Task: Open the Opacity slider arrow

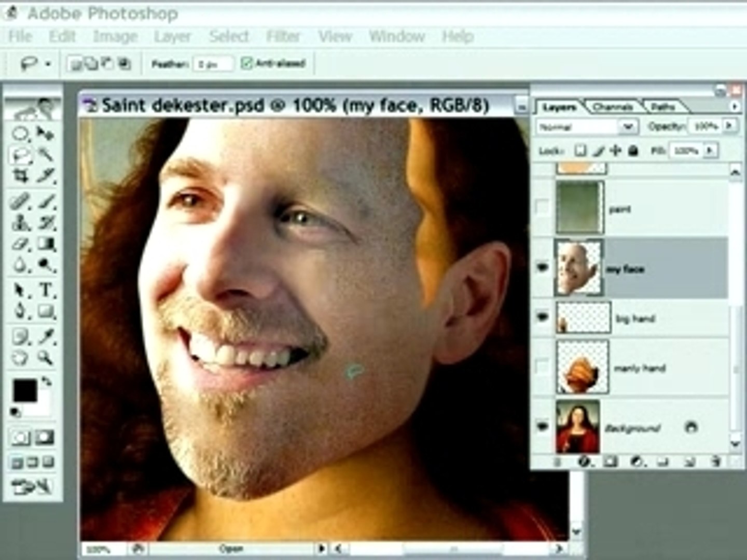Action: pos(729,126)
